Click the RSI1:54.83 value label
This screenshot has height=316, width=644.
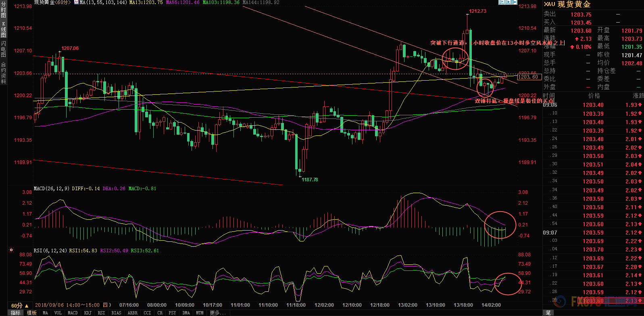pyautogui.click(x=83, y=251)
